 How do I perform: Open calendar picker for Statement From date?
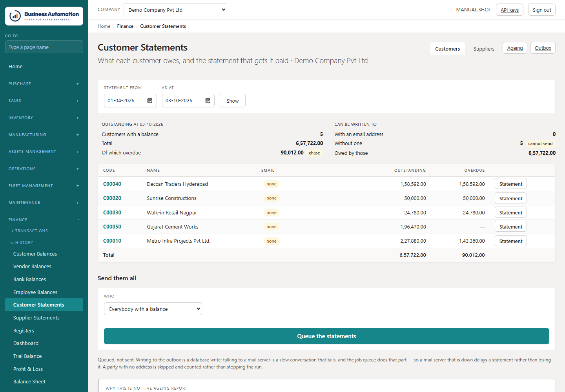click(150, 101)
